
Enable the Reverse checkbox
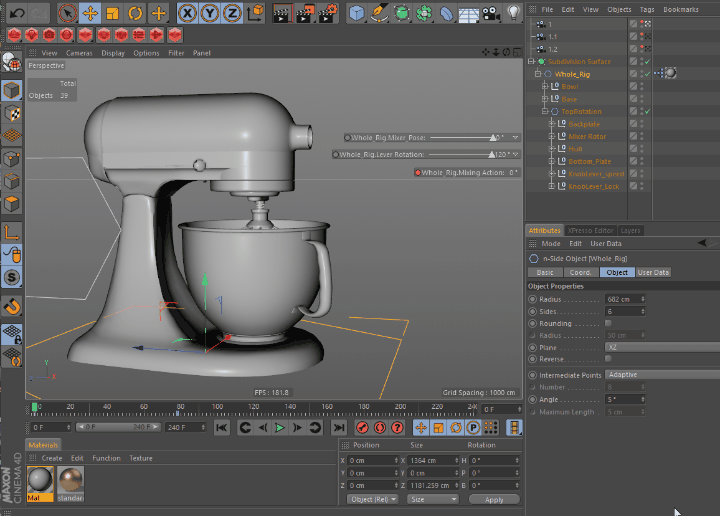point(608,359)
